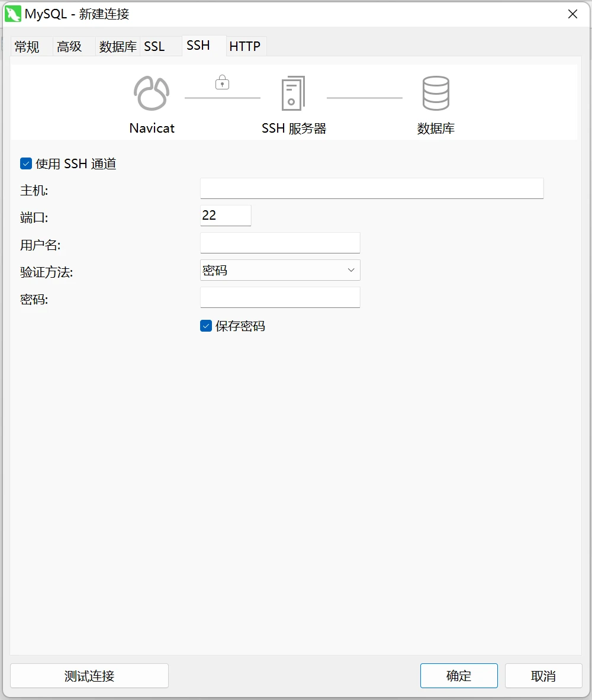Confirm with the 确定 button

click(459, 676)
